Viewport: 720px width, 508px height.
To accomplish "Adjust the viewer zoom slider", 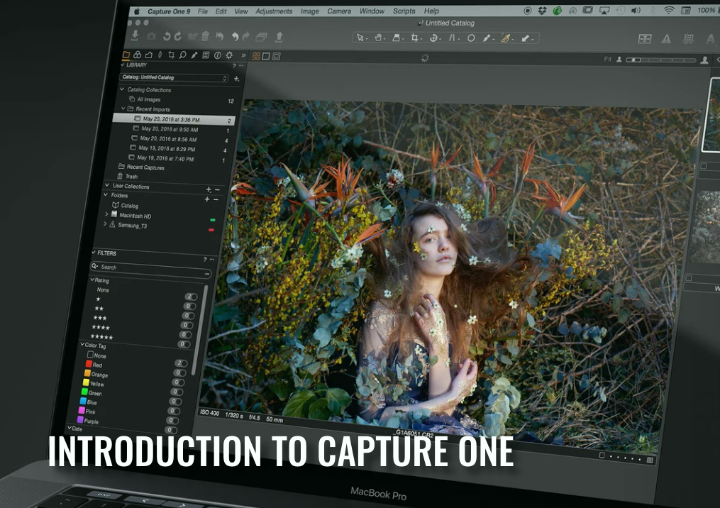I will point(661,60).
